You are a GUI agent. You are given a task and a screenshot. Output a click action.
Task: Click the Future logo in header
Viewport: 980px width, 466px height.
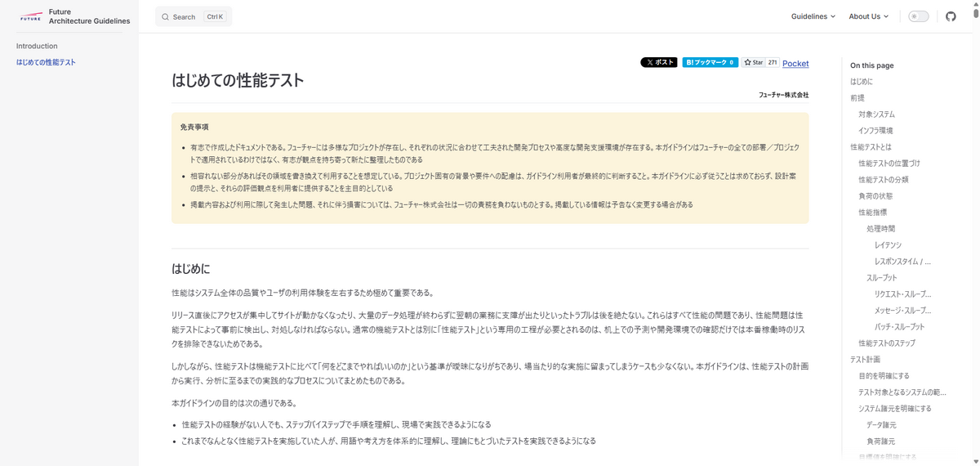click(30, 16)
